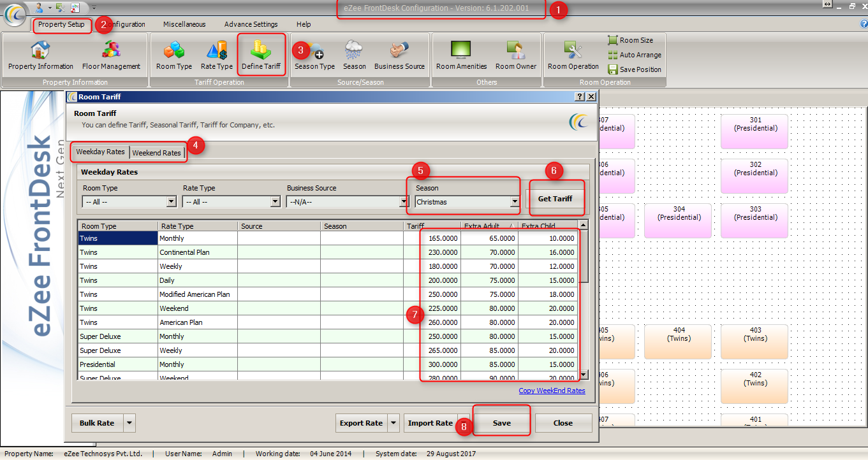The image size is (868, 460).
Task: Open the Room Operation tool
Action: [x=573, y=55]
